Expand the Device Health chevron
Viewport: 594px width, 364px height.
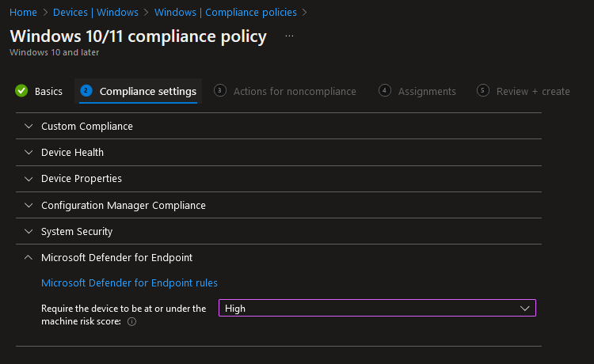click(x=29, y=152)
